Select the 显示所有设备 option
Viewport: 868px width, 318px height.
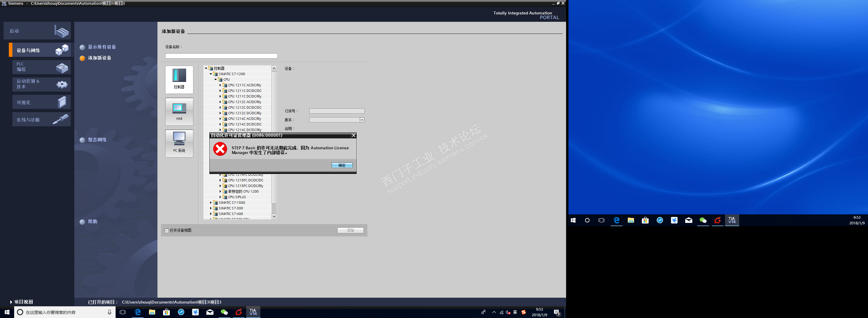pos(102,47)
